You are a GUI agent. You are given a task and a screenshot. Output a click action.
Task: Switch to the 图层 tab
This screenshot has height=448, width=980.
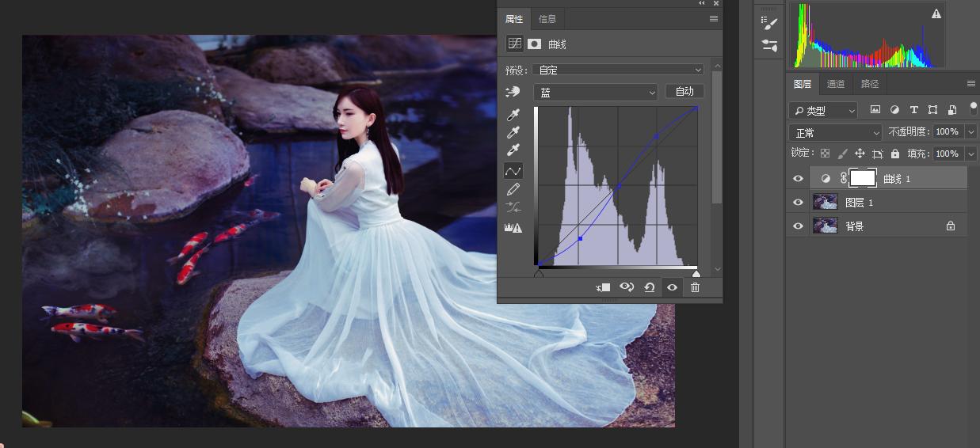(x=803, y=84)
